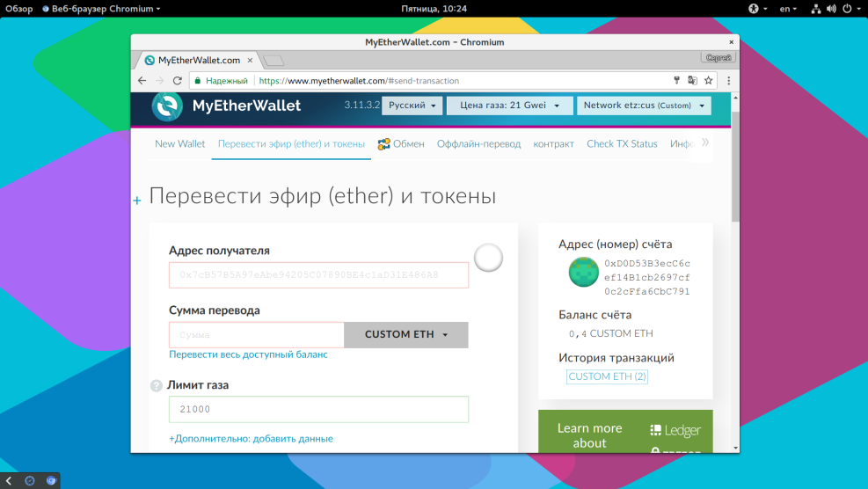The image size is (868, 489).
Task: Click the plus icon beside page heading
Action: 137,201
